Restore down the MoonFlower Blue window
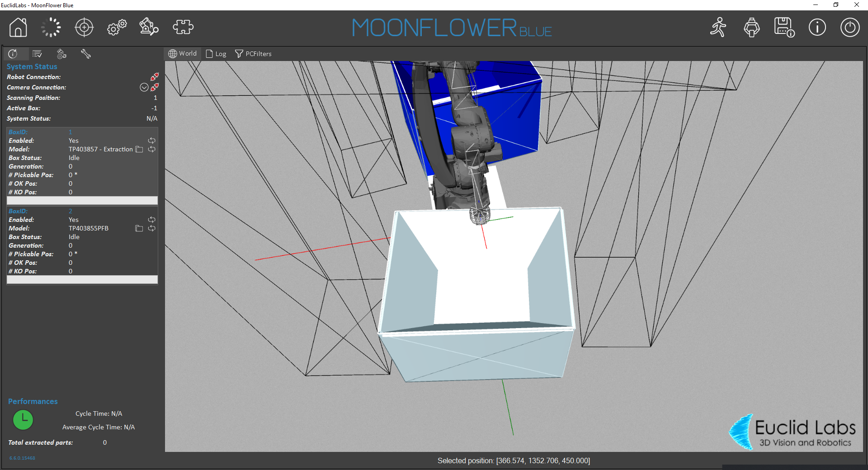Screen dimensions: 868x470 point(836,5)
